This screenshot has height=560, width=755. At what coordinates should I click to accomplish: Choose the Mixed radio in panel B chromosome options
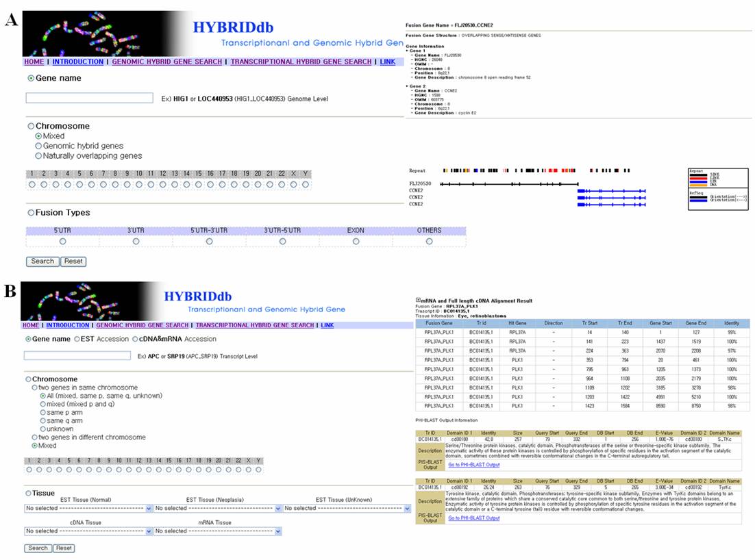coord(35,446)
